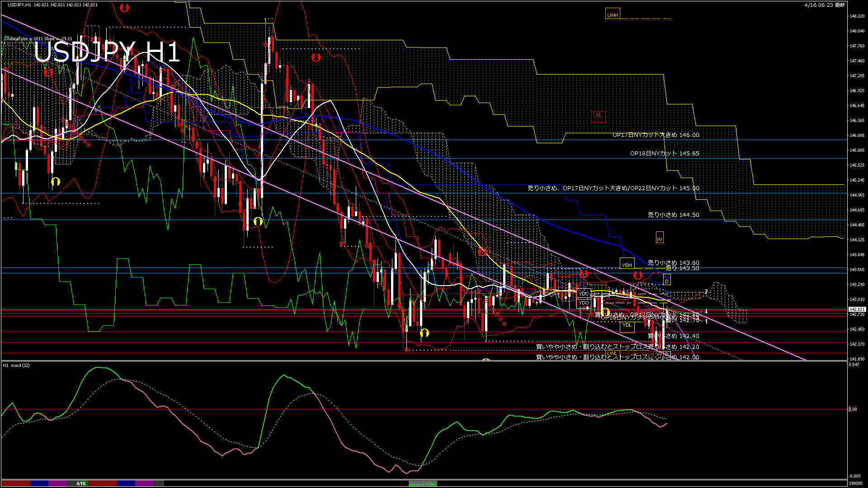The image size is (868, 488).
Task: Click the Channel size 1011 Slope text
Action: 38,39
